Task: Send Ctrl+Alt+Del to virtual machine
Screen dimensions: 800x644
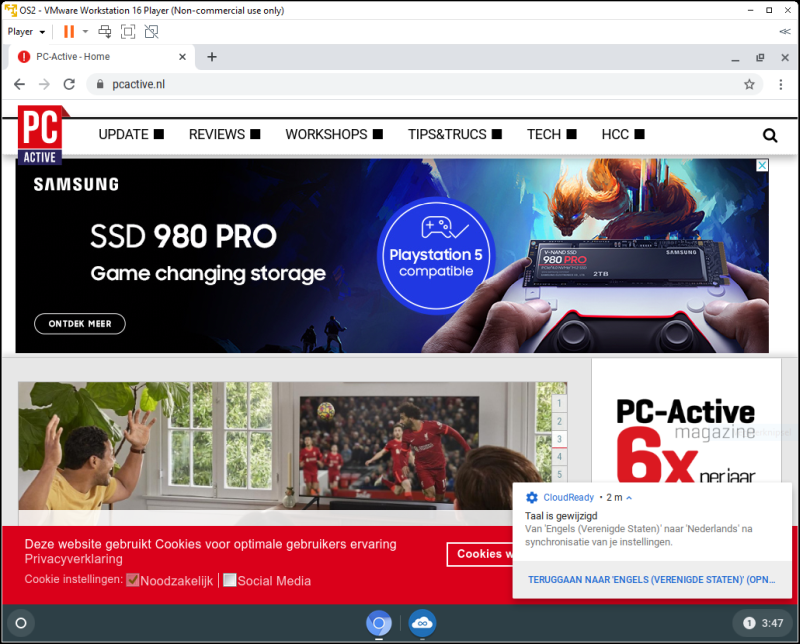Action: pos(105,32)
